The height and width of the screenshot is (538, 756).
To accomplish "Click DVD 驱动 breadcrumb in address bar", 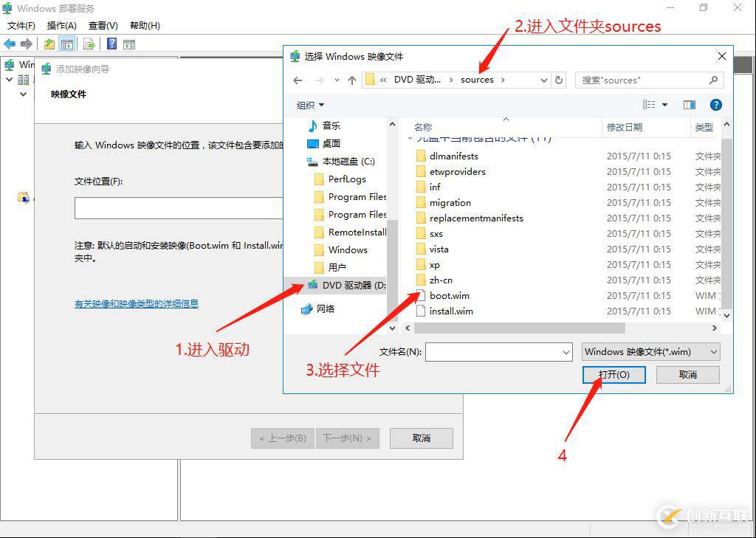I will 418,80.
